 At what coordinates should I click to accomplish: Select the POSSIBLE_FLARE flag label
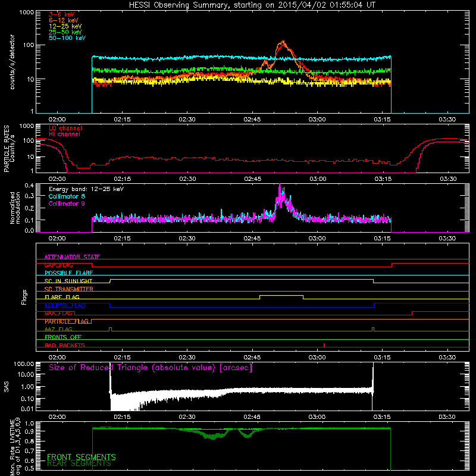[68, 273]
